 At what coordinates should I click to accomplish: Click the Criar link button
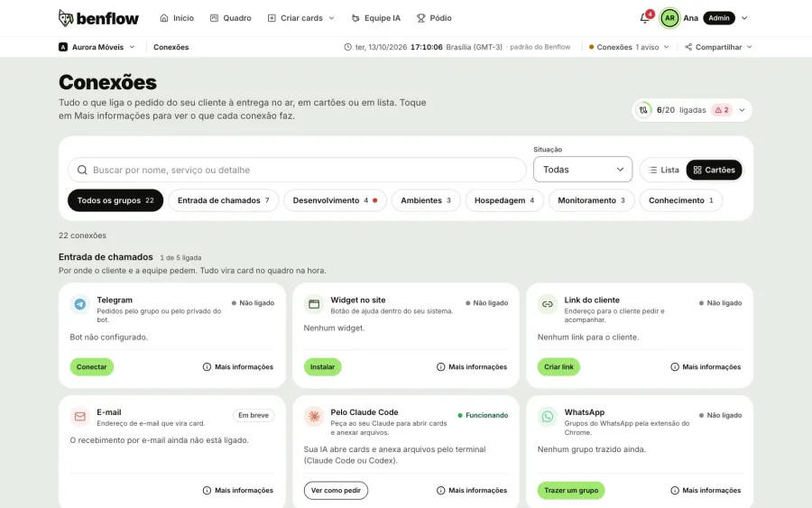click(x=558, y=366)
